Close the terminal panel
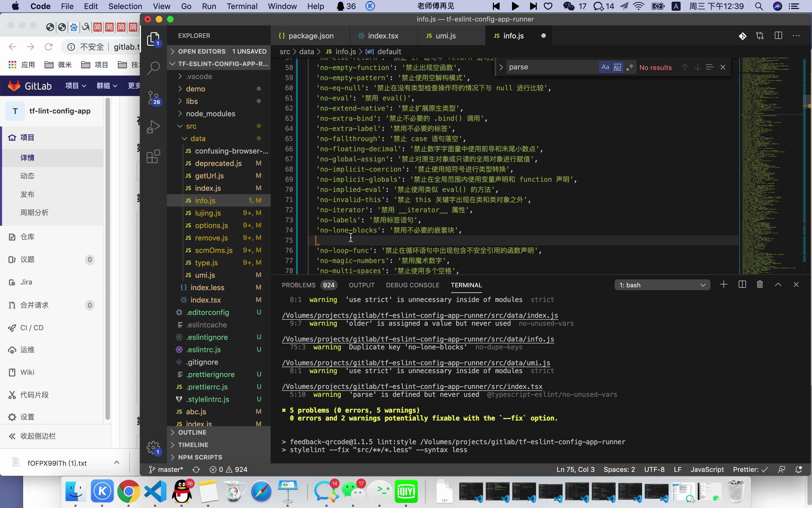The width and height of the screenshot is (812, 508). point(796,284)
